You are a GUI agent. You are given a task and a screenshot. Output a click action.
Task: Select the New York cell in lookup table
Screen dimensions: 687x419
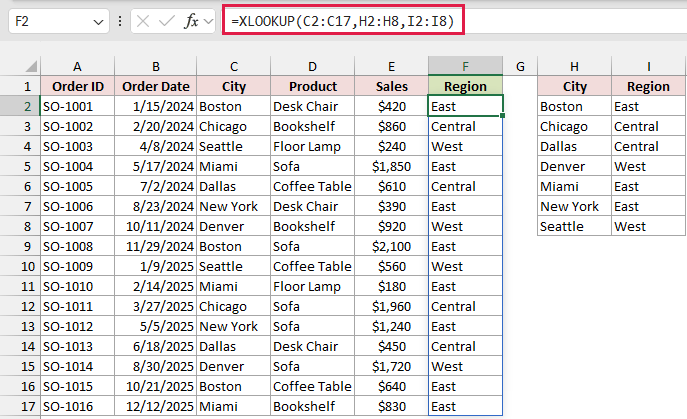[574, 206]
